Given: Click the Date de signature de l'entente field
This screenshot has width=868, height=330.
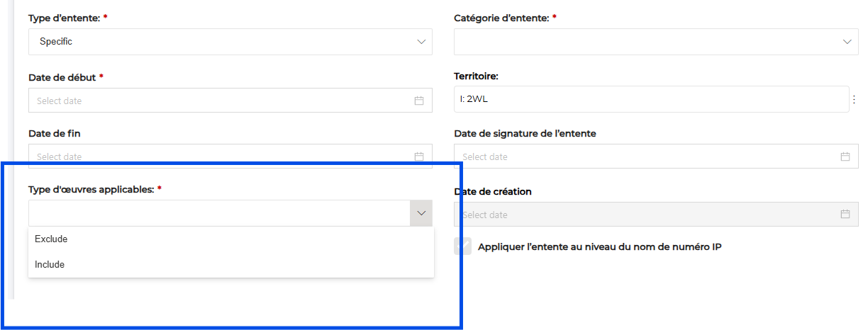Looking at the screenshot, I should coord(638,157).
